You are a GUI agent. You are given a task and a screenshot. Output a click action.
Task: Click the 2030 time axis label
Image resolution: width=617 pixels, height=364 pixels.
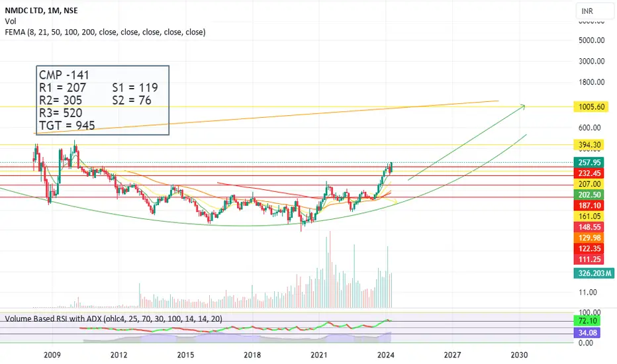[x=519, y=355]
